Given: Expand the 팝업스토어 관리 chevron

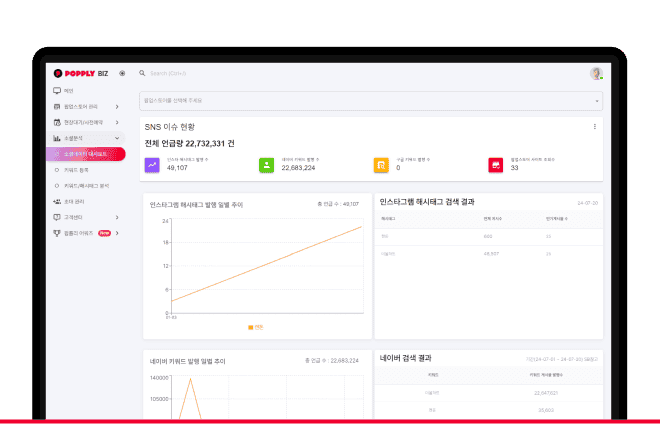Looking at the screenshot, I should pos(117,107).
